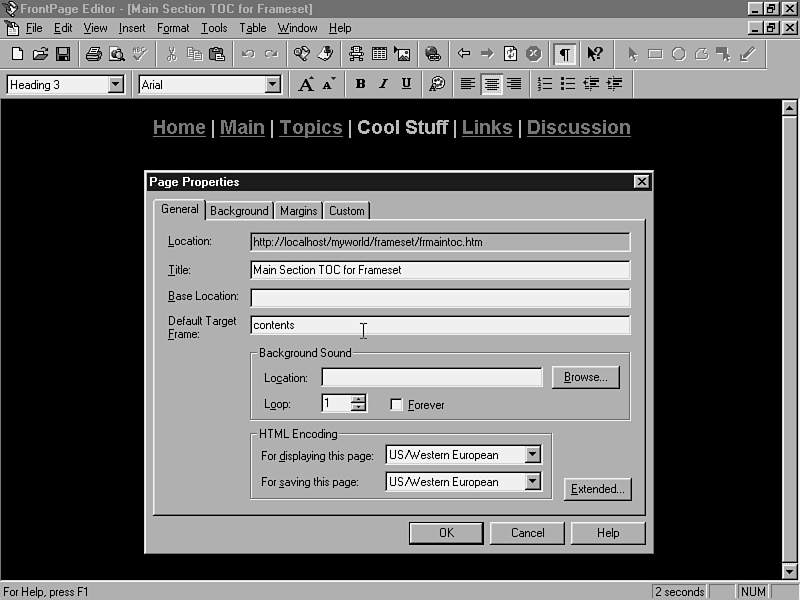This screenshot has width=800, height=600.
Task: Open 'For saving this page' encoding dropdown
Action: tap(533, 482)
